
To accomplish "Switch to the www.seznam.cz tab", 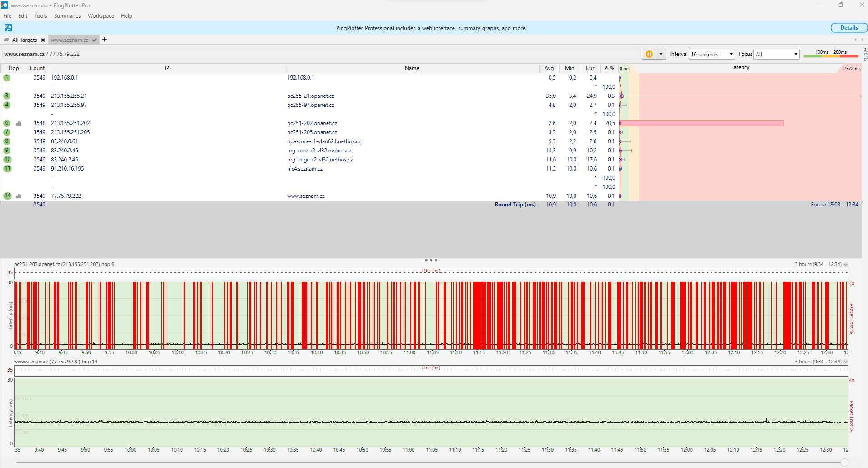I will (70, 40).
